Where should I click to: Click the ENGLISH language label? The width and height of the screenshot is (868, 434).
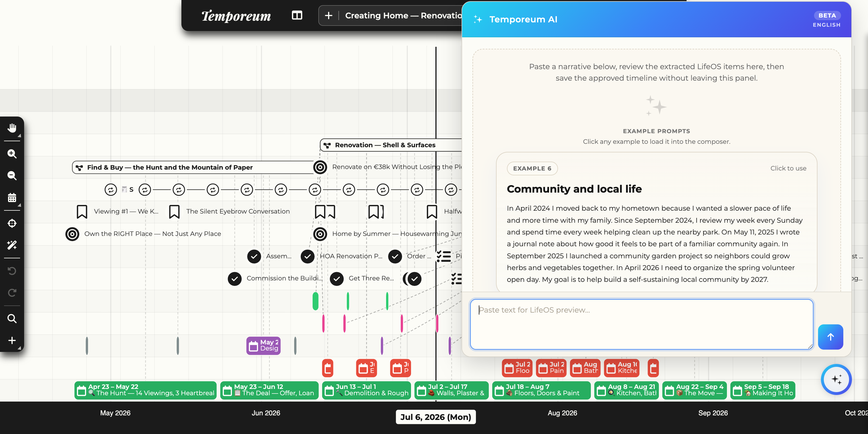(827, 25)
